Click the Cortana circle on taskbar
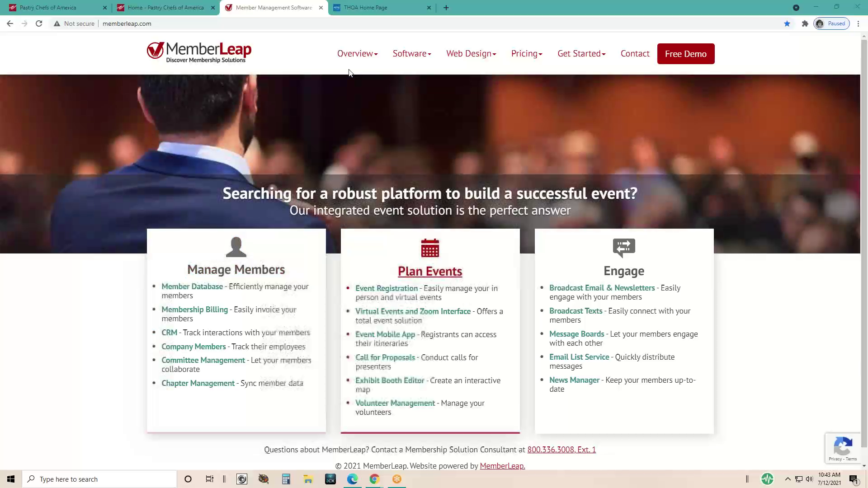Image resolution: width=868 pixels, height=488 pixels. click(x=188, y=479)
